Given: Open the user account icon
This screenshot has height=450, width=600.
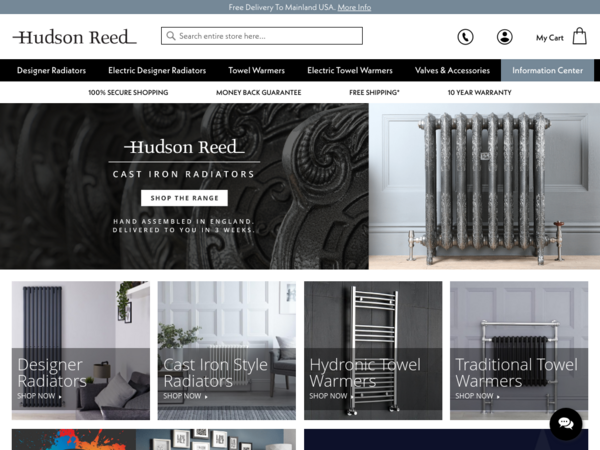Looking at the screenshot, I should [x=505, y=37].
